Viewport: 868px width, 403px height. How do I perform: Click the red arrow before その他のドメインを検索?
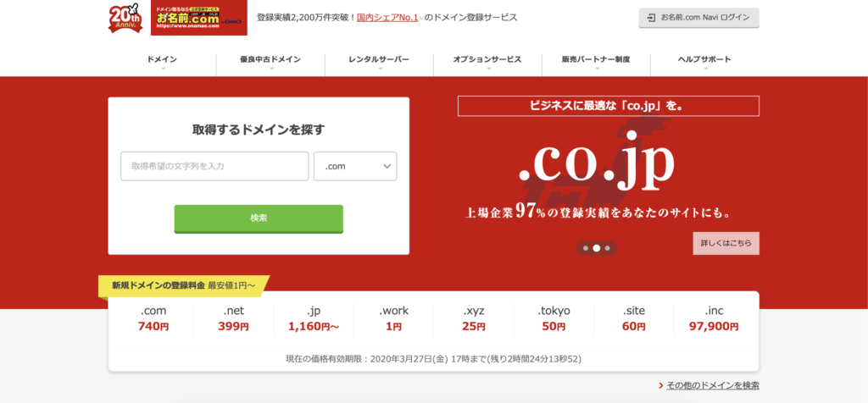coord(661,386)
